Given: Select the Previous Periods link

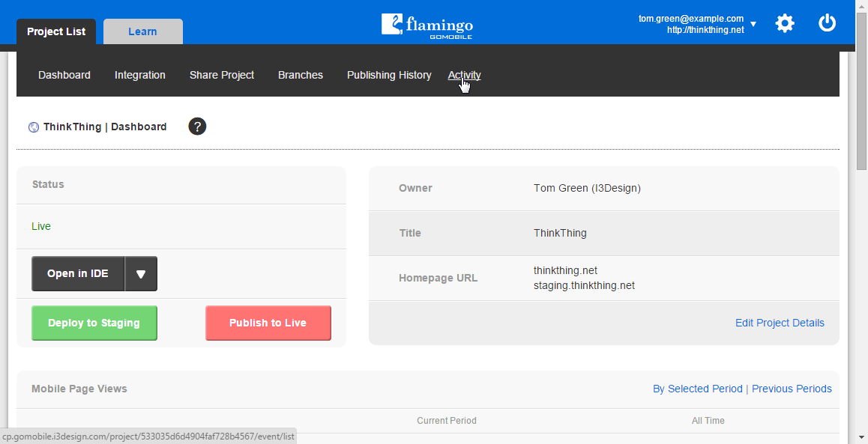Looking at the screenshot, I should point(792,389).
